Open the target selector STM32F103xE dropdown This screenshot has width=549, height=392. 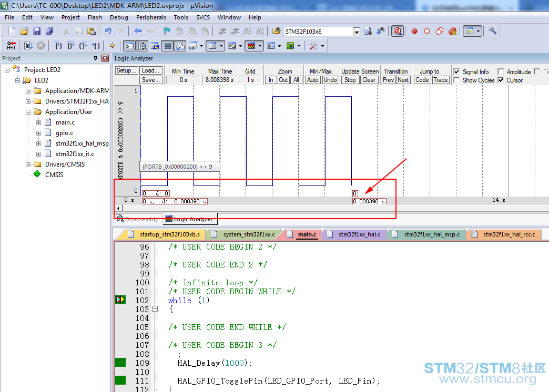point(357,32)
